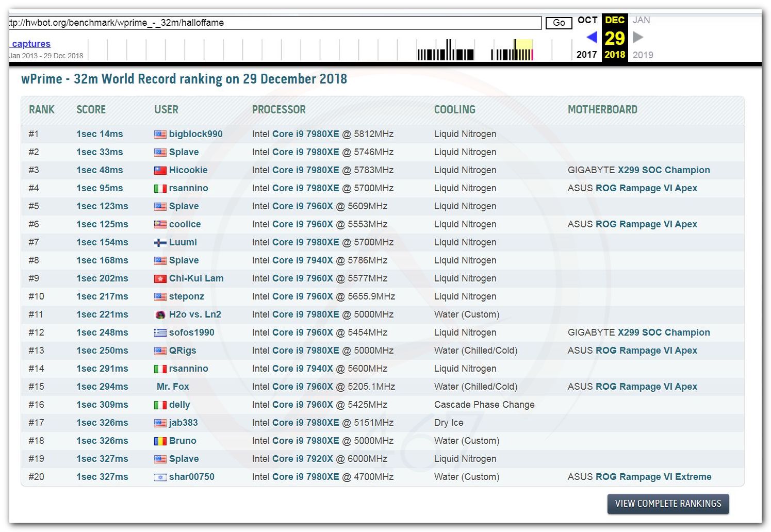Open the ROG Rampage VI Extreme motherboard link
771x532 pixels.
(653, 477)
